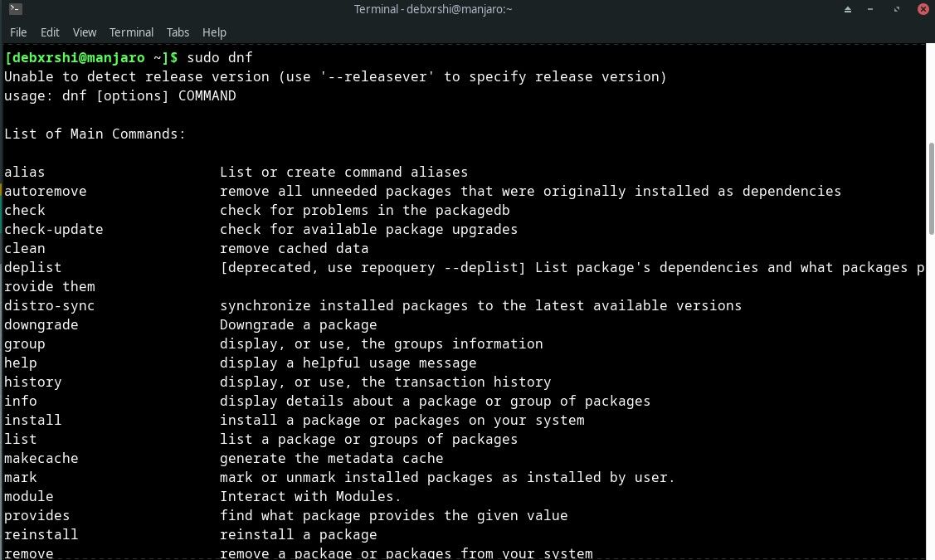
Task: Click the 'downgrade' command text
Action: coord(41,324)
